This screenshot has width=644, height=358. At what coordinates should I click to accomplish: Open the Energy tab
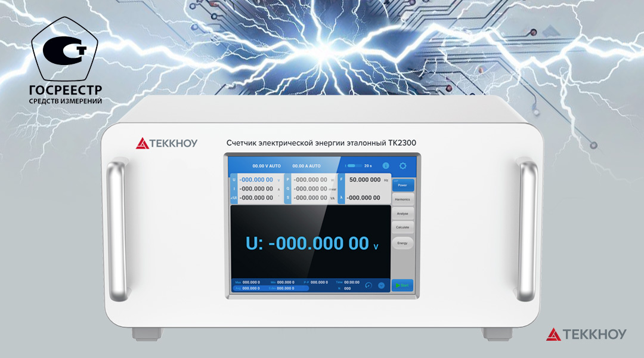402,243
